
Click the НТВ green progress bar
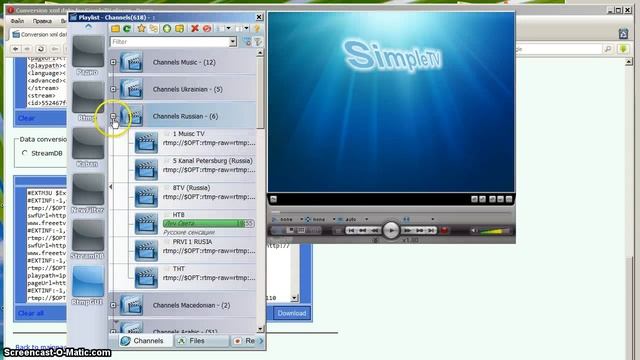click(209, 223)
